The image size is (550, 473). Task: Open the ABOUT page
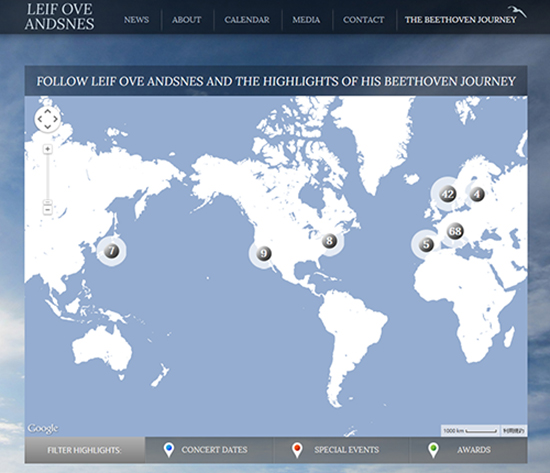[186, 20]
